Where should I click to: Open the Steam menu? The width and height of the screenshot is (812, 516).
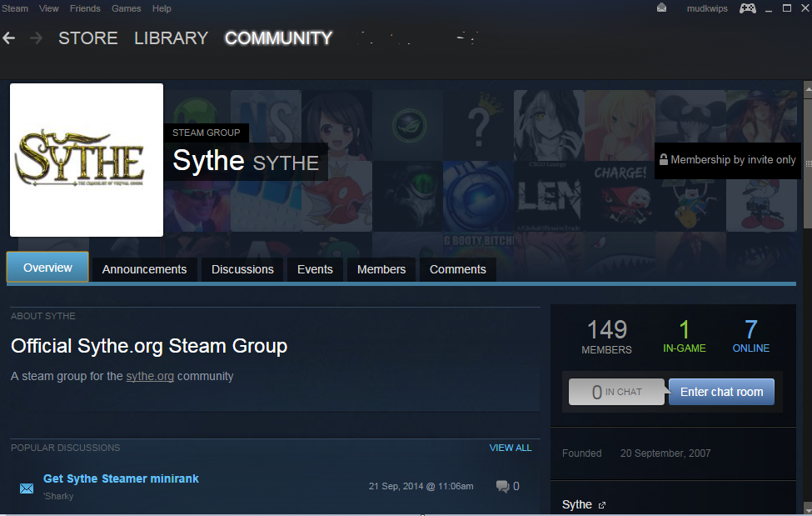click(x=14, y=8)
